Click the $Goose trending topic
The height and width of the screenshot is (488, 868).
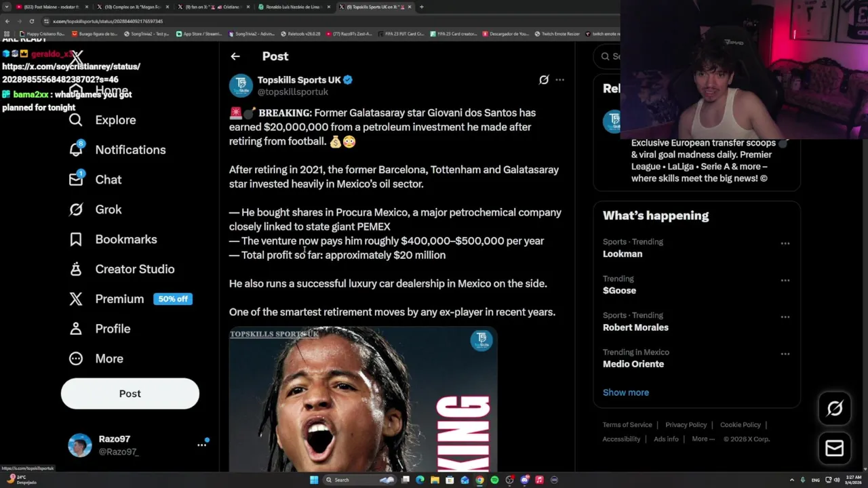619,291
